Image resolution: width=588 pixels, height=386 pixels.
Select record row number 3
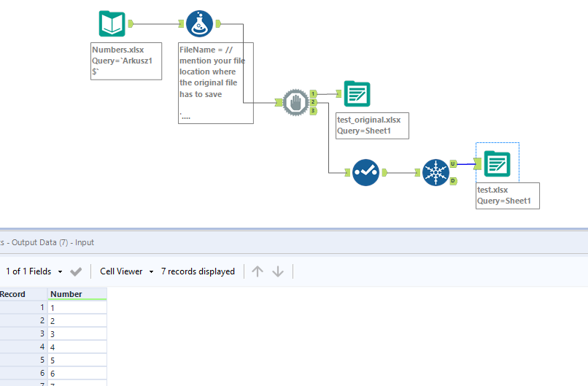click(23, 334)
